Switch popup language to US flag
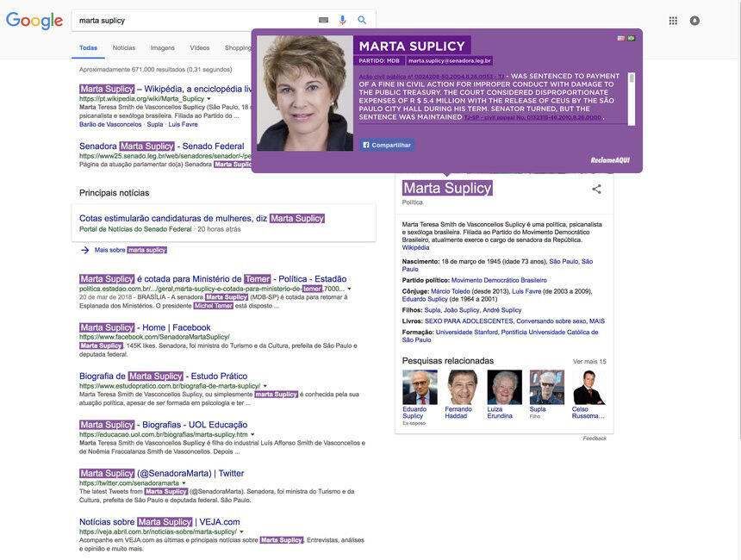Image resolution: width=741 pixels, height=560 pixels. [620, 38]
